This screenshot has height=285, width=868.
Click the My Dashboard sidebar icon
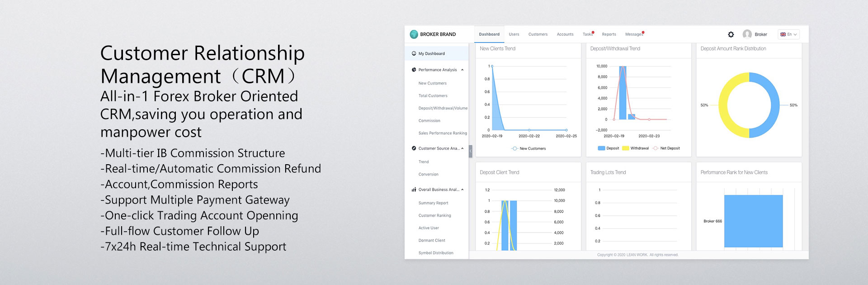pos(414,53)
